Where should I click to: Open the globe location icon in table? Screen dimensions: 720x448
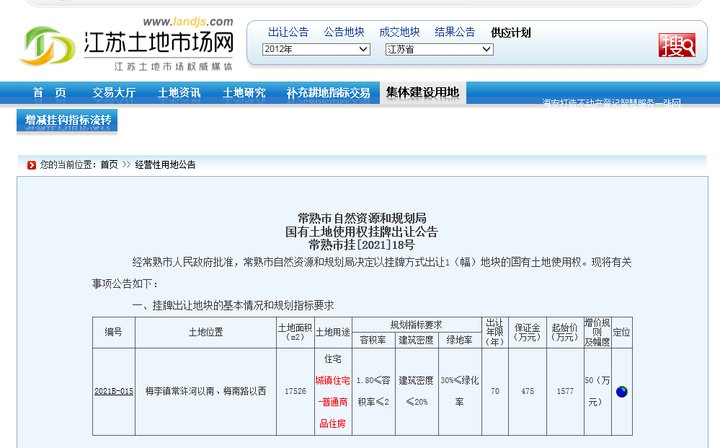tap(622, 392)
